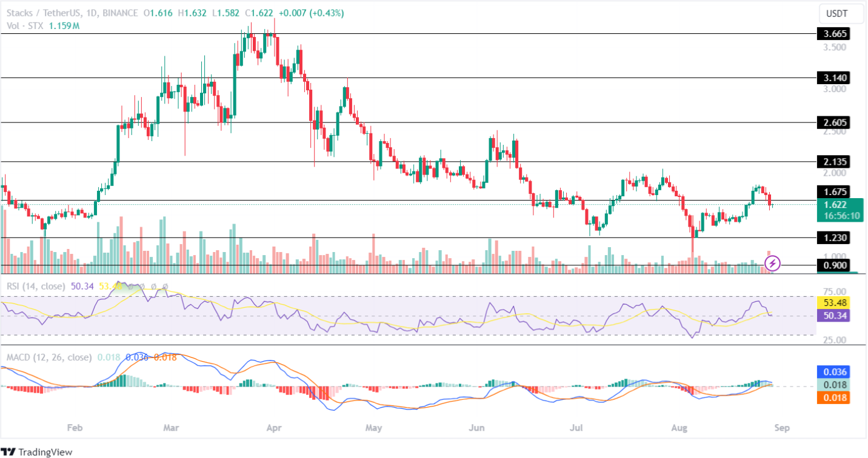Click the purple lightning bolt icon
This screenshot has width=868, height=458.
click(x=772, y=264)
